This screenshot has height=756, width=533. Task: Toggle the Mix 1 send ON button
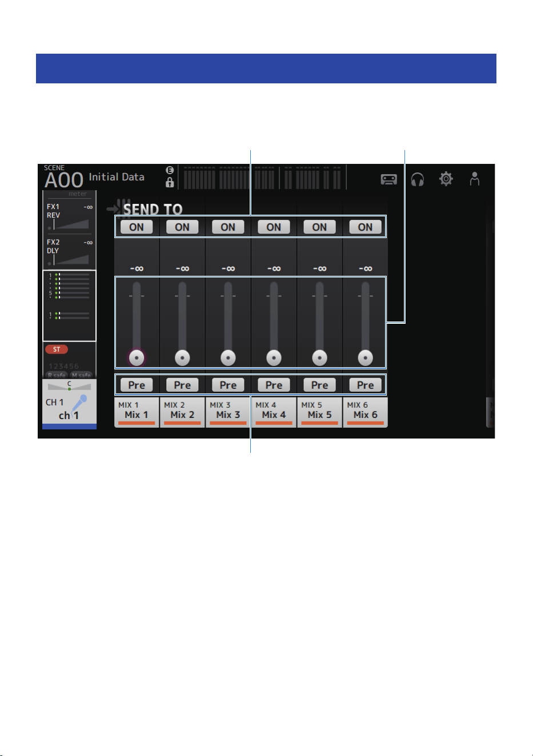(137, 227)
